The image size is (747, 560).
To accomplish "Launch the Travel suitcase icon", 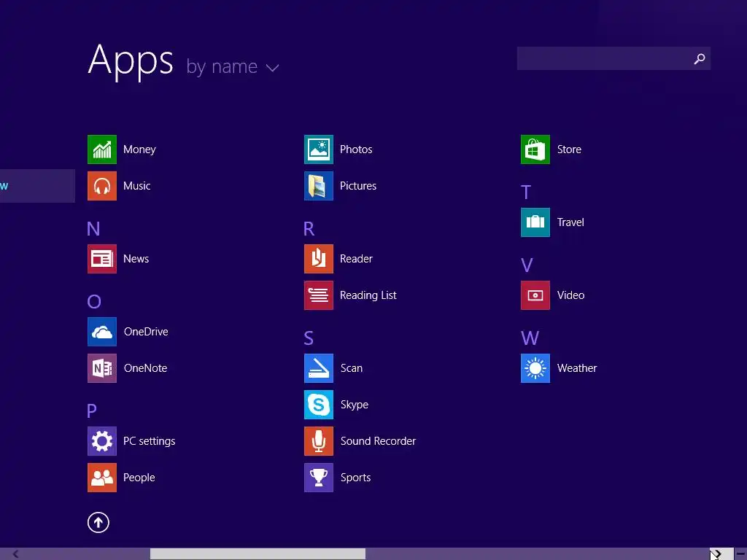I will [x=535, y=222].
